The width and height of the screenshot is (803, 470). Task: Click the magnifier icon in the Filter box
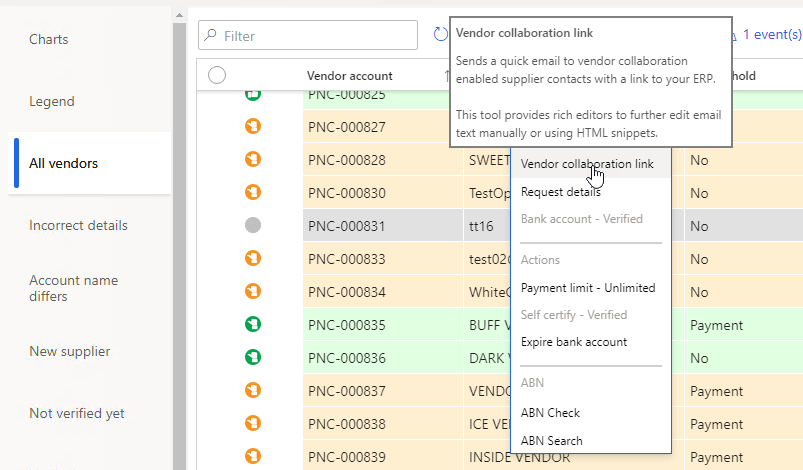[x=210, y=35]
